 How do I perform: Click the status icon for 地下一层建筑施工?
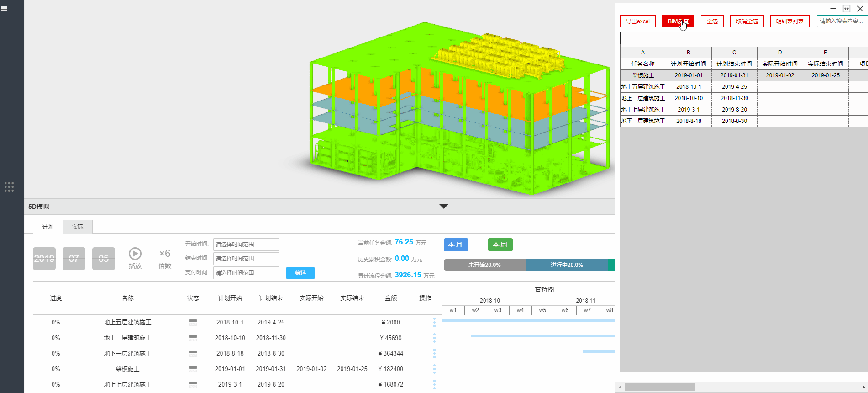[x=193, y=354]
